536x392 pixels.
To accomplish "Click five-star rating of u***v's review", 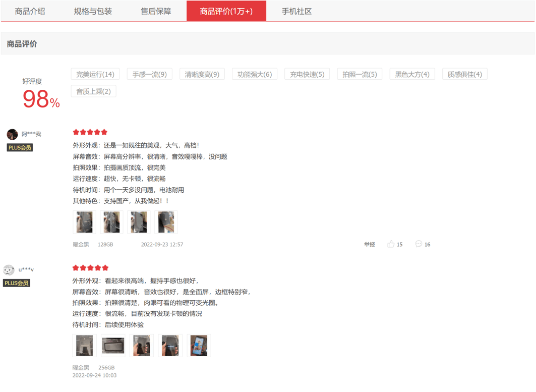I will tap(91, 267).
